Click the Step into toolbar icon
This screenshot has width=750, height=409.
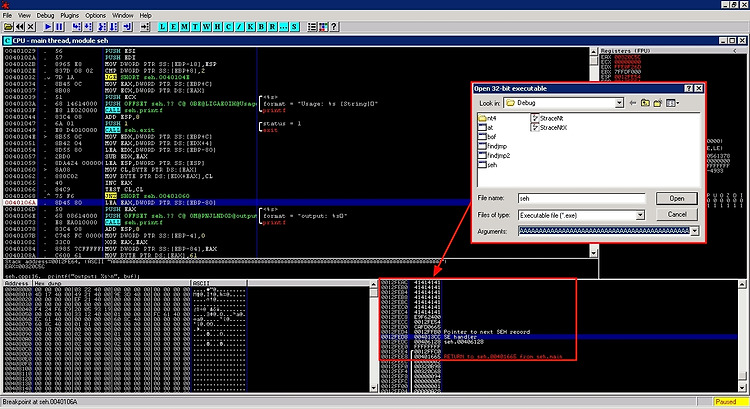pyautogui.click(x=77, y=27)
